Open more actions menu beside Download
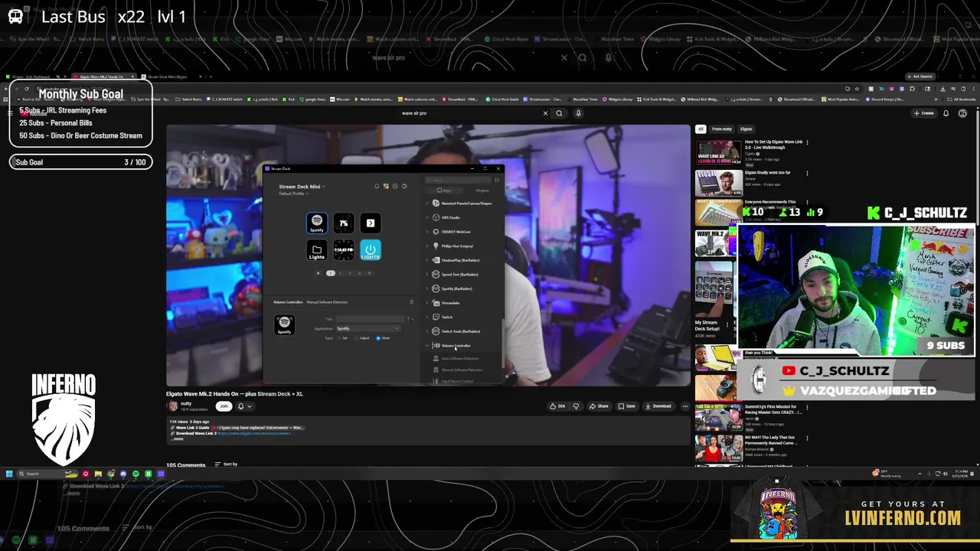 (x=684, y=406)
